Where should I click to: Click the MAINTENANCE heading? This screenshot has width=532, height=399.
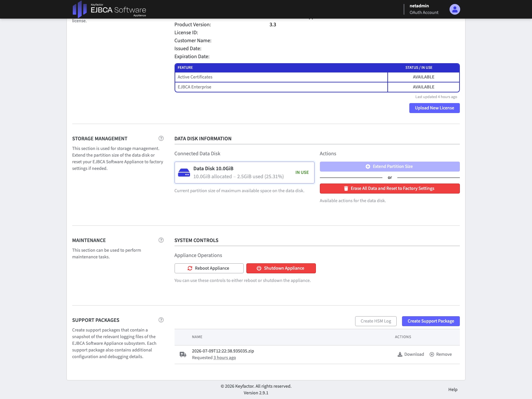[89, 240]
